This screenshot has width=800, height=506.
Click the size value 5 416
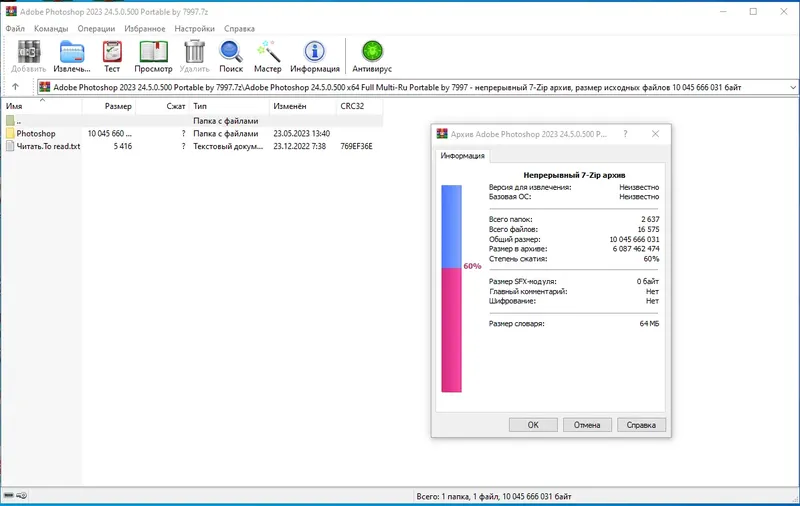tap(122, 146)
